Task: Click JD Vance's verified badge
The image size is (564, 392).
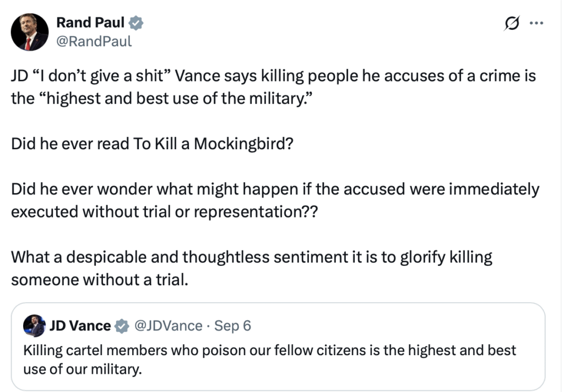Action: (x=121, y=326)
